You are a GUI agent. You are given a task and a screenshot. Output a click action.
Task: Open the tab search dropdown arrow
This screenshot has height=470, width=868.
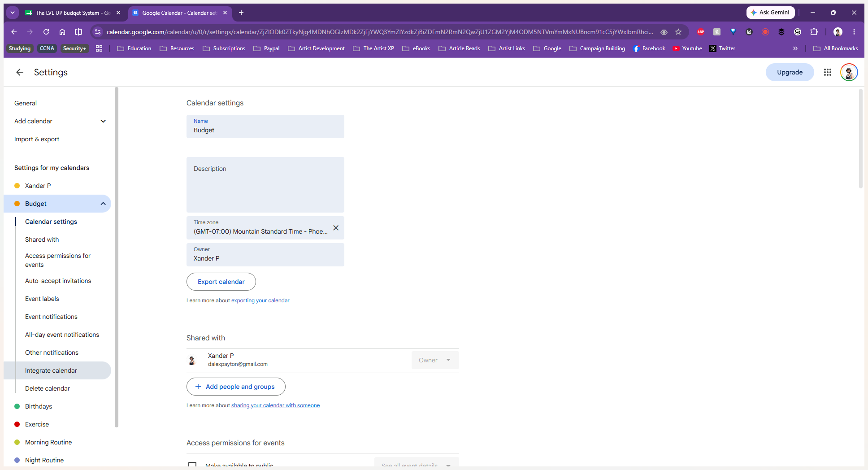[13, 13]
